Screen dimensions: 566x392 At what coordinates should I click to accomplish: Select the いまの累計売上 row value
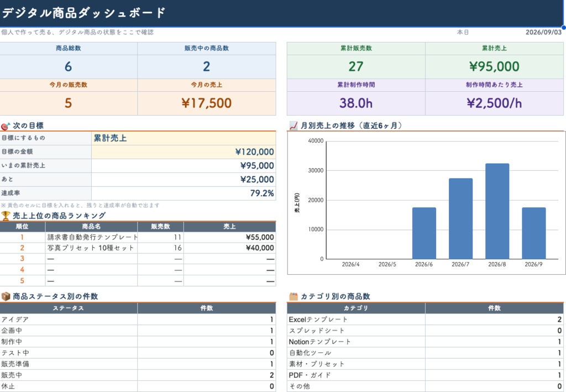tap(184, 166)
